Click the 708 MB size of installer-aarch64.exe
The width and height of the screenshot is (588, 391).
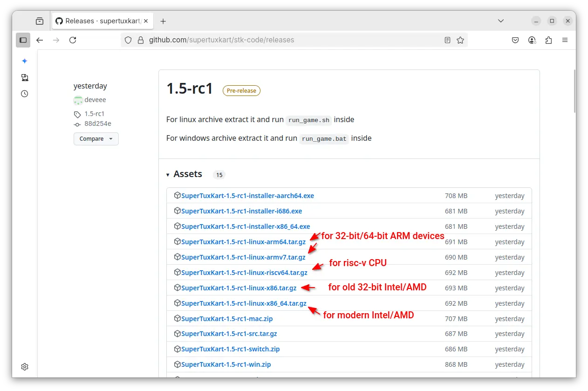tap(456, 196)
